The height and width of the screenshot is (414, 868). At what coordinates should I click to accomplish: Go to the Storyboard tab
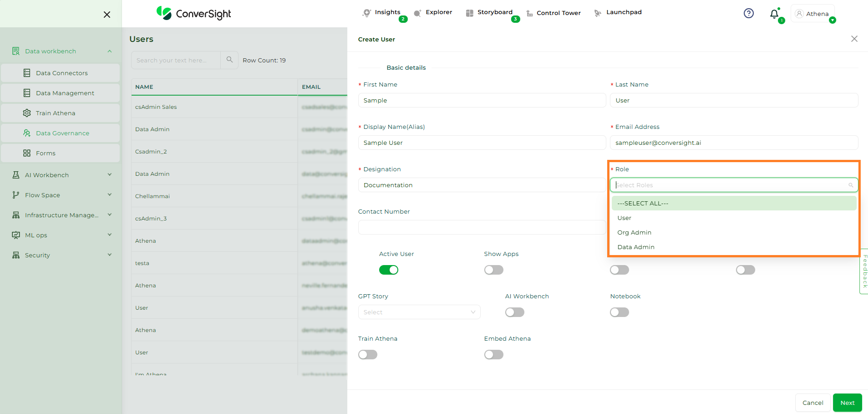(494, 12)
